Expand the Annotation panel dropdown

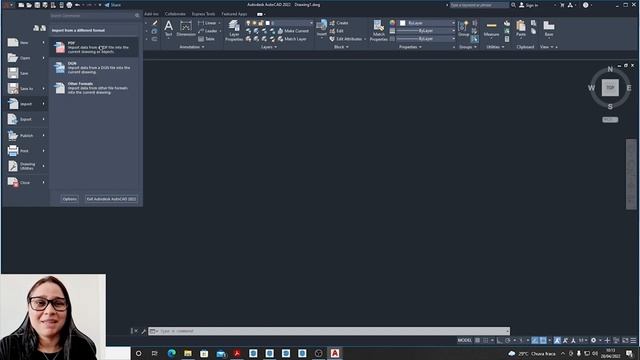point(192,47)
